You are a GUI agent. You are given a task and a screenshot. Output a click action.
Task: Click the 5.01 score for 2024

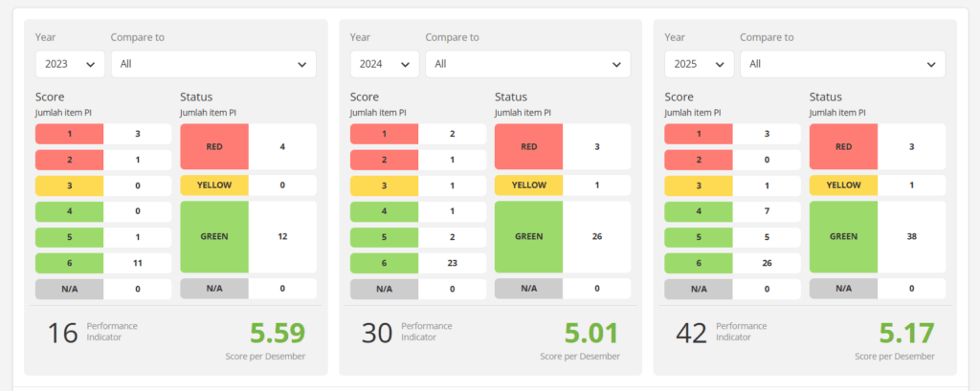591,333
